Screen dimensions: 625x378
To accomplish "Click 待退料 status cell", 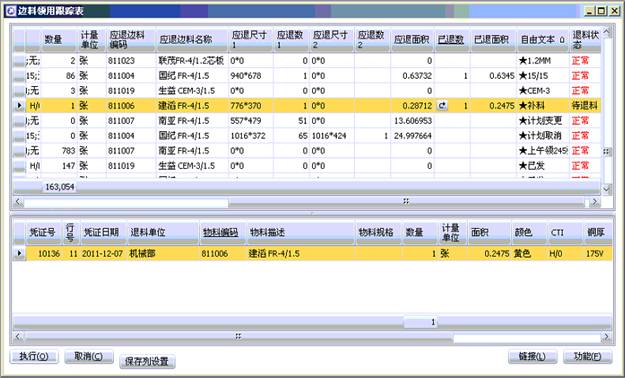I will pos(585,106).
